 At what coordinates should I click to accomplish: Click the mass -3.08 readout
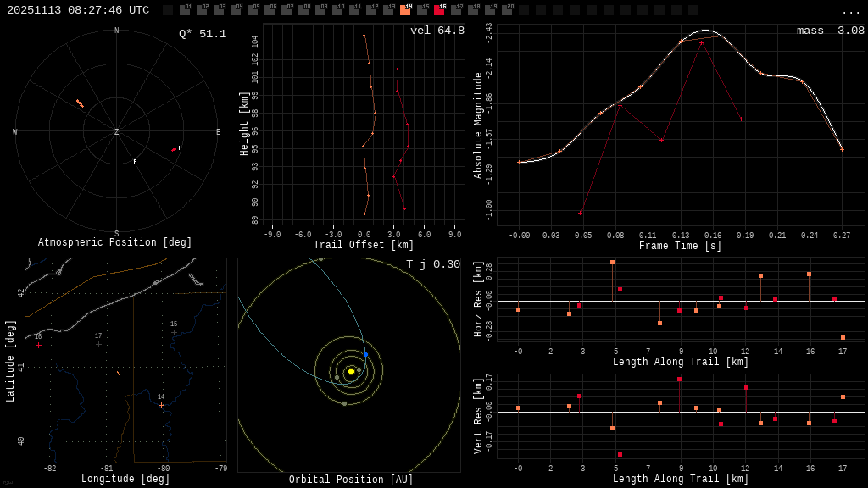[831, 30]
